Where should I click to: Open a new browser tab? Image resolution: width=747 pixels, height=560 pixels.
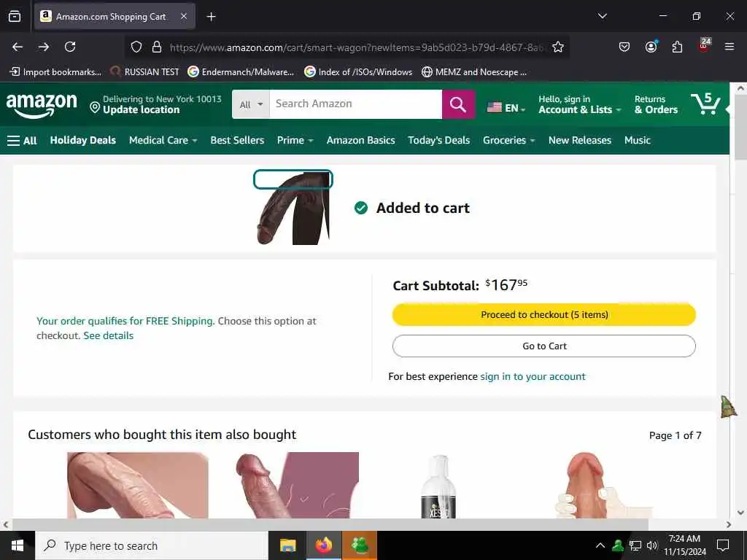point(211,17)
